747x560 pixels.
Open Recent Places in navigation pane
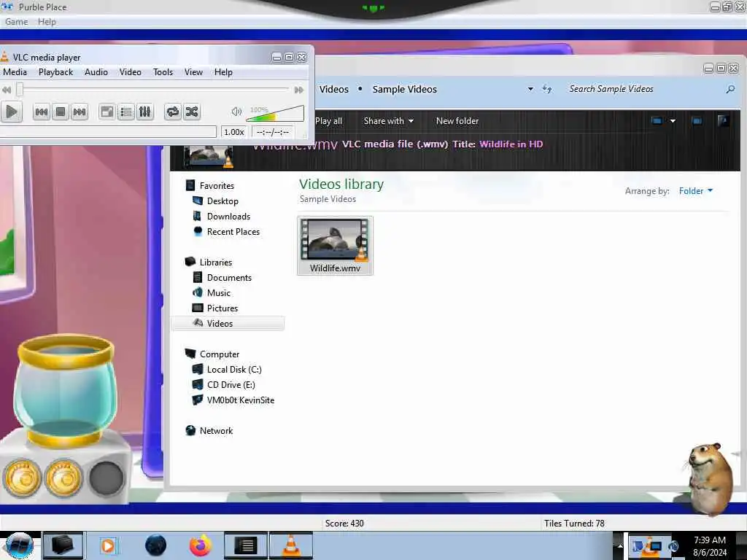pos(233,231)
